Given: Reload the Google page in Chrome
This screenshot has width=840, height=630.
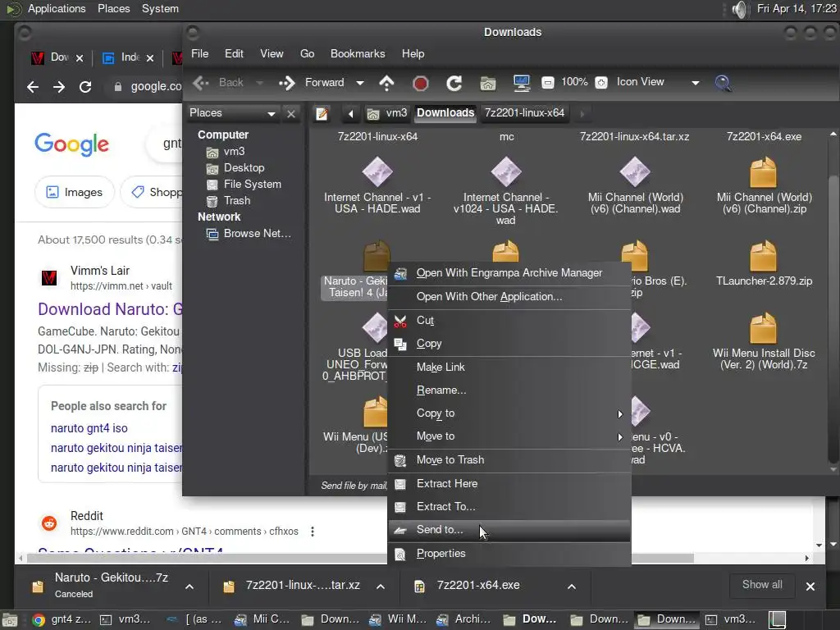Looking at the screenshot, I should (85, 87).
